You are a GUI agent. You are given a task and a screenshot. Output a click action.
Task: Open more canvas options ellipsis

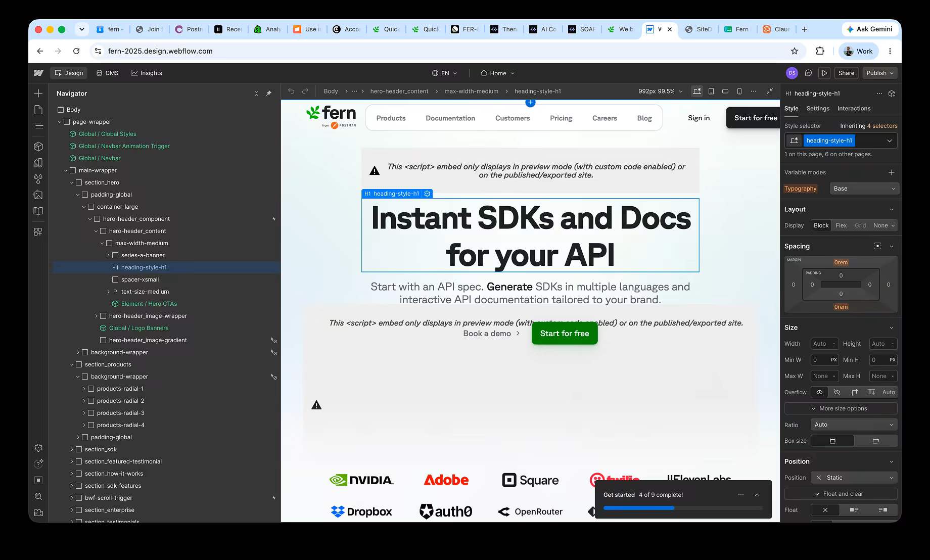[x=754, y=91]
